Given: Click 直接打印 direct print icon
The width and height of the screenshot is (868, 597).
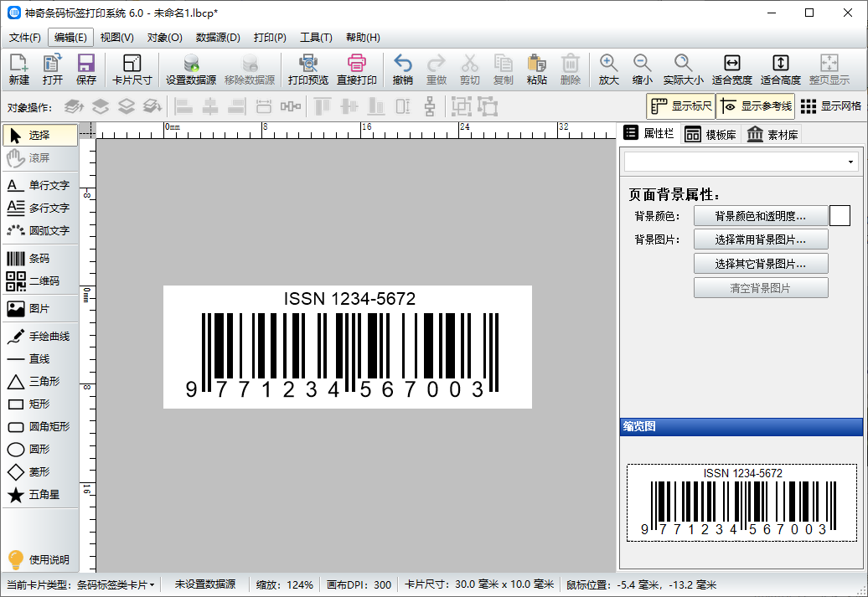Looking at the screenshot, I should [x=357, y=69].
